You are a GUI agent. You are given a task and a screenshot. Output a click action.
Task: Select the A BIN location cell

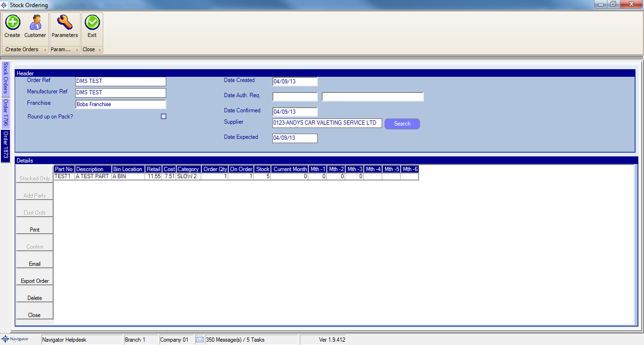point(128,176)
